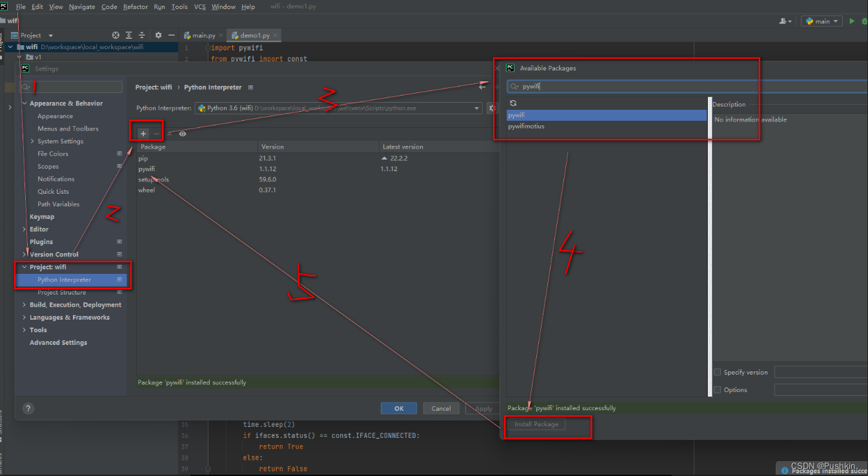Viewport: 868px width, 476px height.
Task: Open the main run configuration dropdown
Action: pos(822,21)
